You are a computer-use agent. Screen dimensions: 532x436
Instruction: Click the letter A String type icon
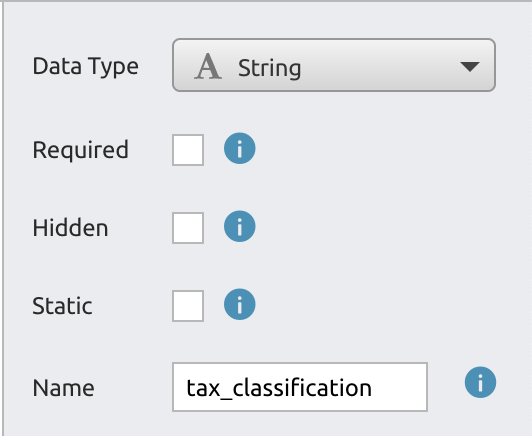[208, 67]
